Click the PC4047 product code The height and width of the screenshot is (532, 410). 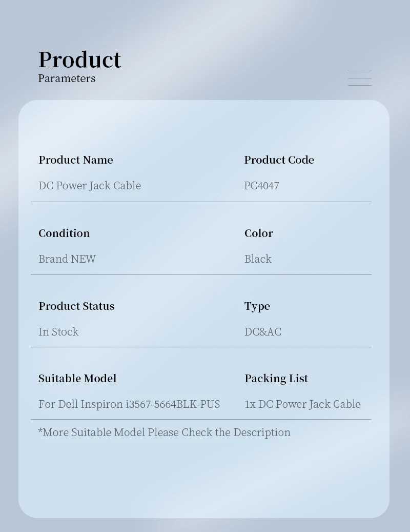tap(261, 186)
